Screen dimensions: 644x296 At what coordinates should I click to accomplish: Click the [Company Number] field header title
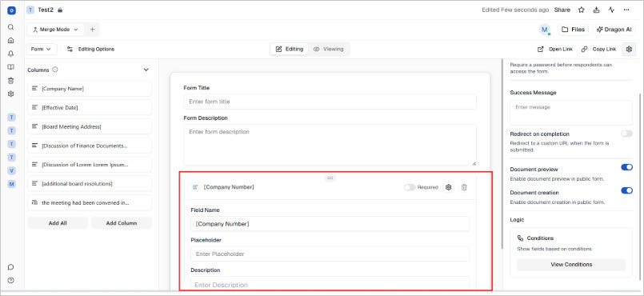point(229,187)
